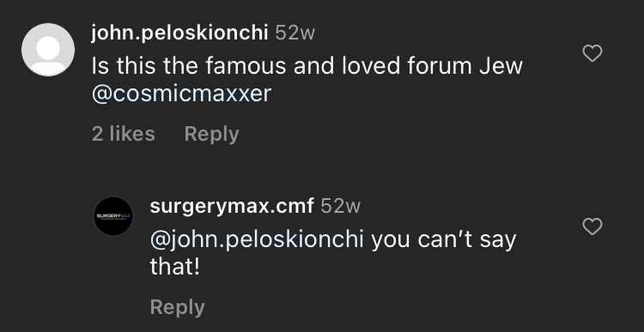Click the SURGERYMAX wordmark in the black avatar
The image size is (644, 332).
[x=113, y=216]
